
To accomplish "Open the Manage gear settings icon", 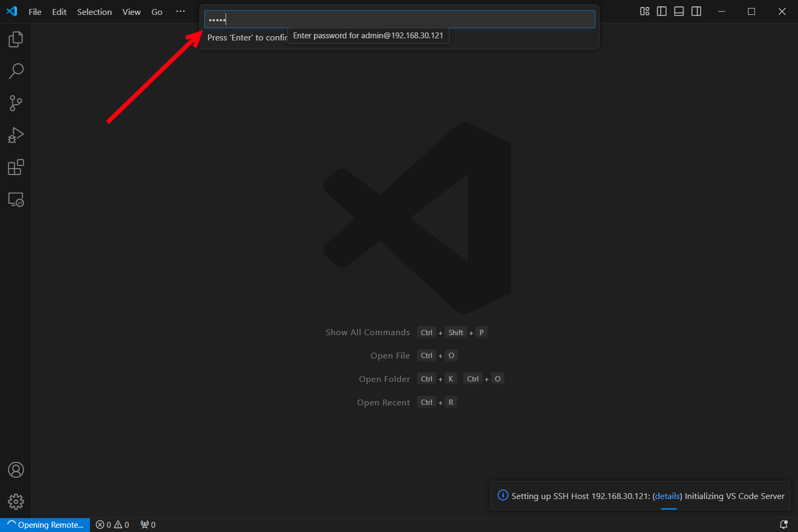I will click(16, 502).
